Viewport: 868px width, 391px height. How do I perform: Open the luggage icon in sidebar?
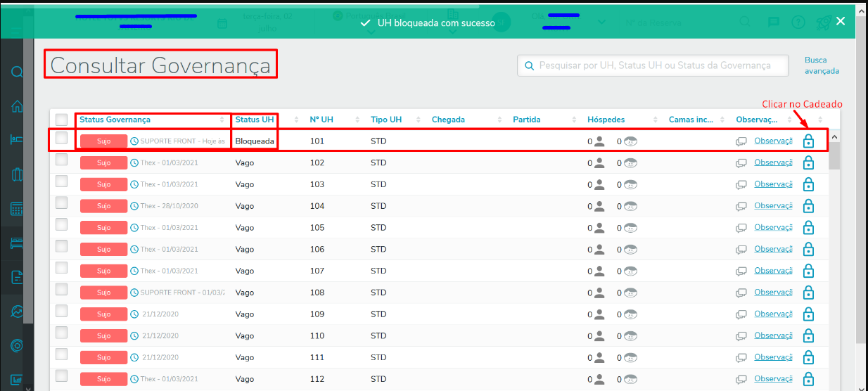(x=17, y=174)
